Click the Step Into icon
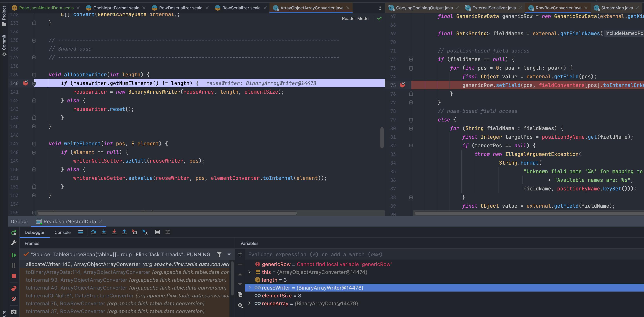 tap(104, 232)
